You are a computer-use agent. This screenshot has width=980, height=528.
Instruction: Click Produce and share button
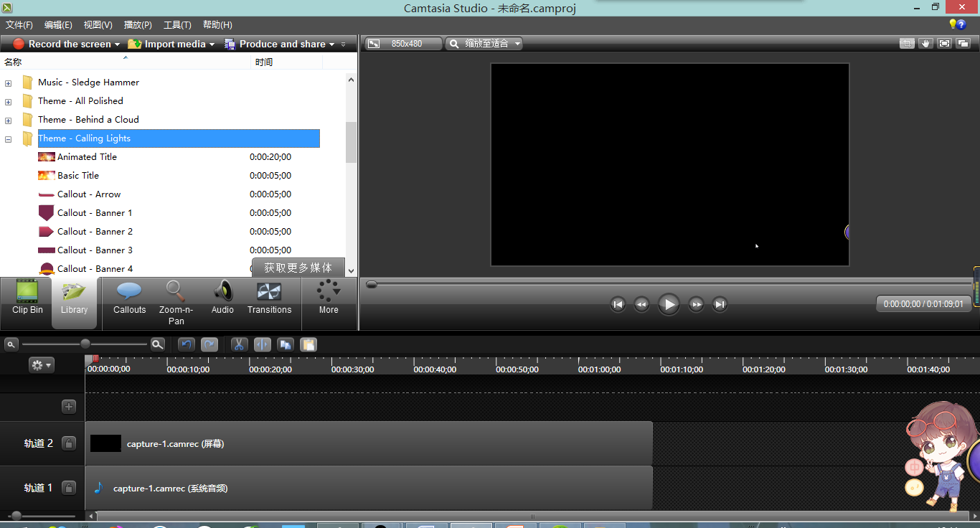pos(275,44)
